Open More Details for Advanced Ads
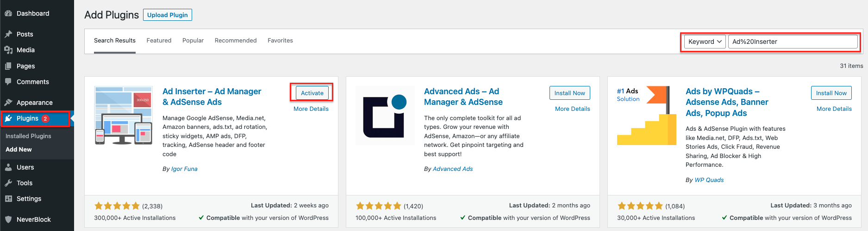Screen dimensions: 868x231 [573, 109]
